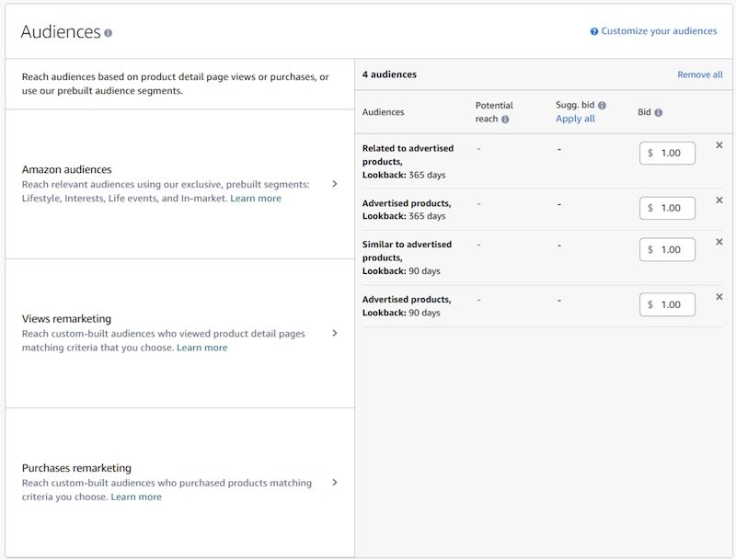Click the '4 audiences' count text
The height and width of the screenshot is (560, 736).
point(389,74)
